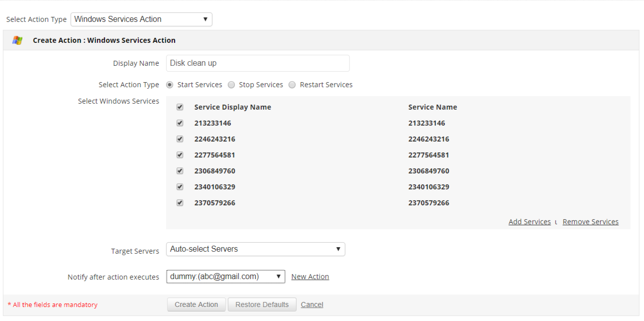Toggle the select-all services header checkbox
The width and height of the screenshot is (644, 321).
click(180, 107)
